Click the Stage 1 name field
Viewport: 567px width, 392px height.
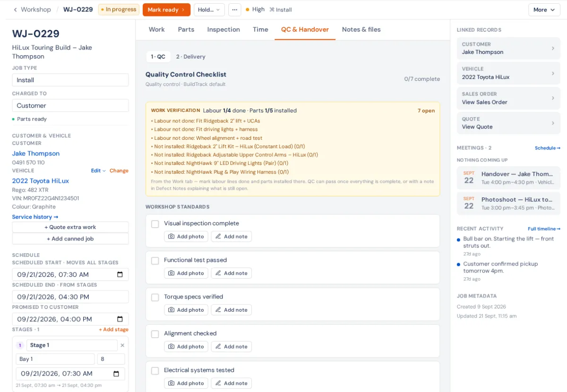[72, 345]
